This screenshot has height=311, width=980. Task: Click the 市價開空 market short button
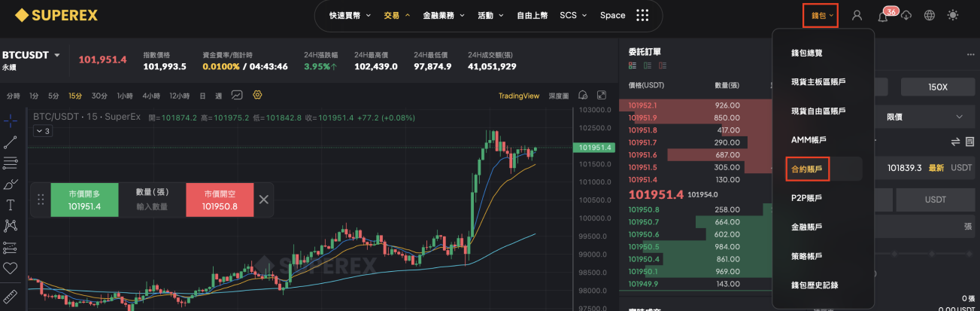point(220,200)
